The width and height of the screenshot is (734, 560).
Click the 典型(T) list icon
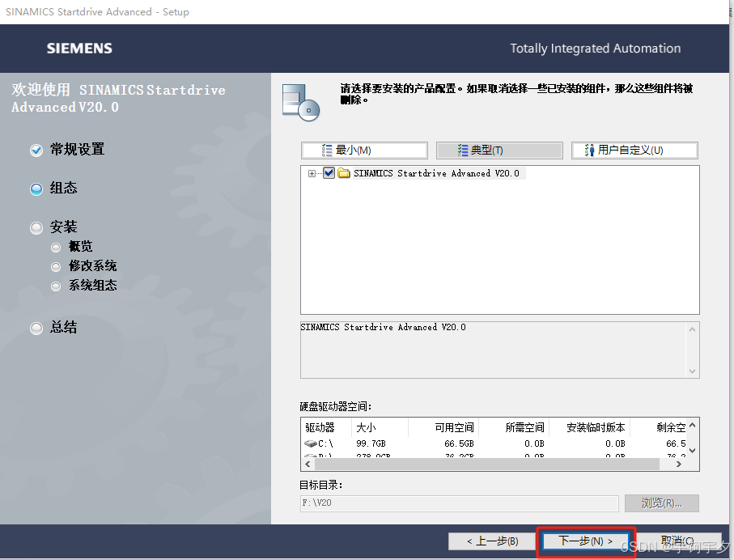(463, 151)
